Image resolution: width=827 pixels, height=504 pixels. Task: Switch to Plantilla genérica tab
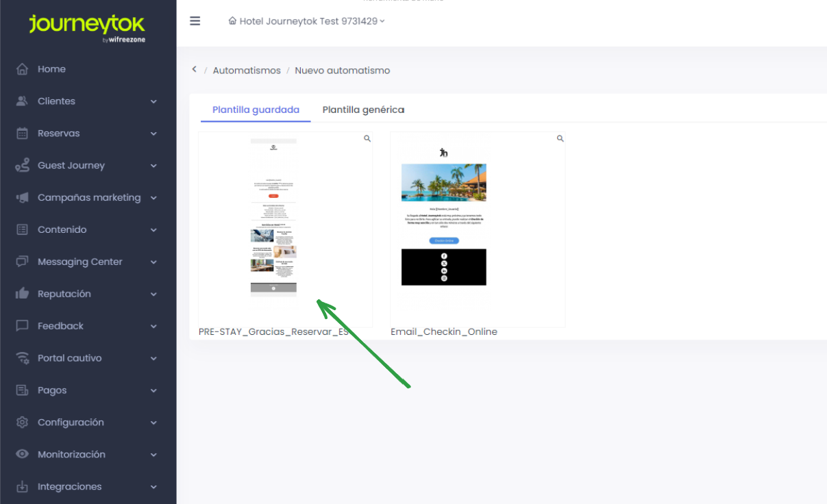[x=363, y=110]
